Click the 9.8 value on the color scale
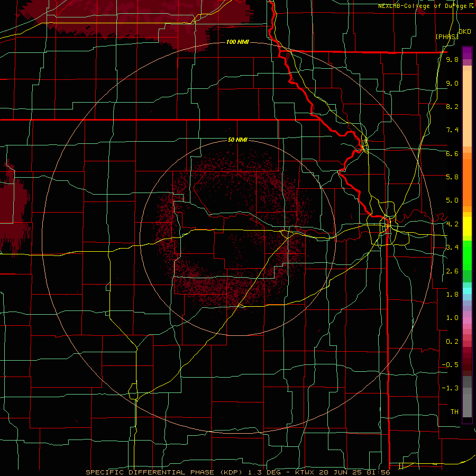The width and height of the screenshot is (476, 476). [452, 60]
